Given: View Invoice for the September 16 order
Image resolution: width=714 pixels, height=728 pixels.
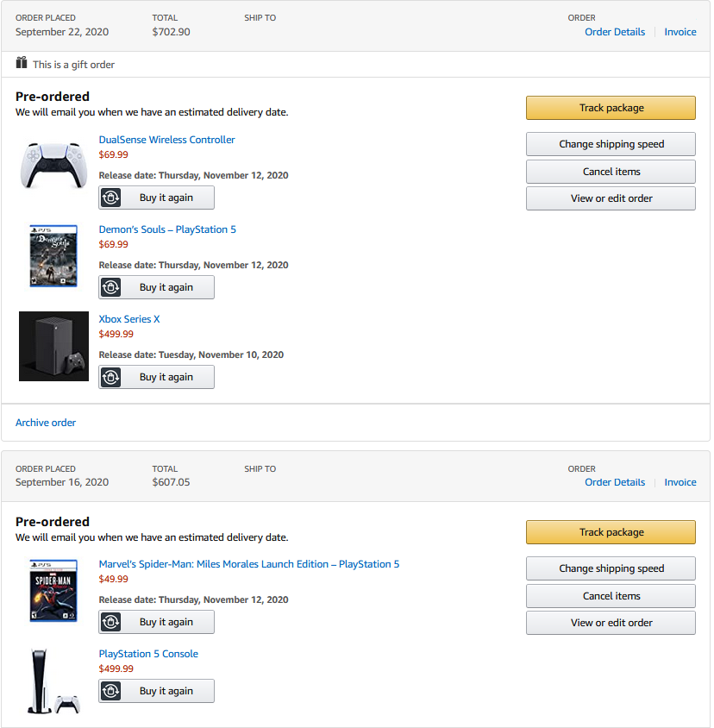Looking at the screenshot, I should tap(680, 481).
